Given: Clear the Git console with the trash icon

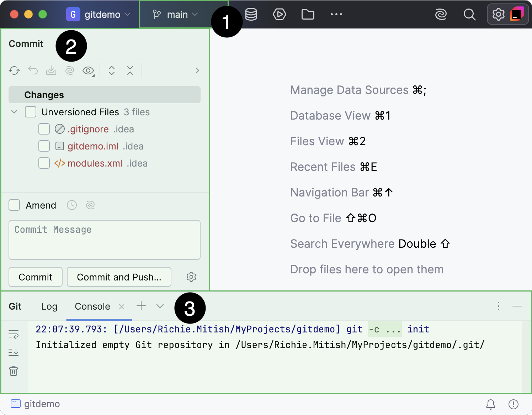Looking at the screenshot, I should click(x=14, y=371).
